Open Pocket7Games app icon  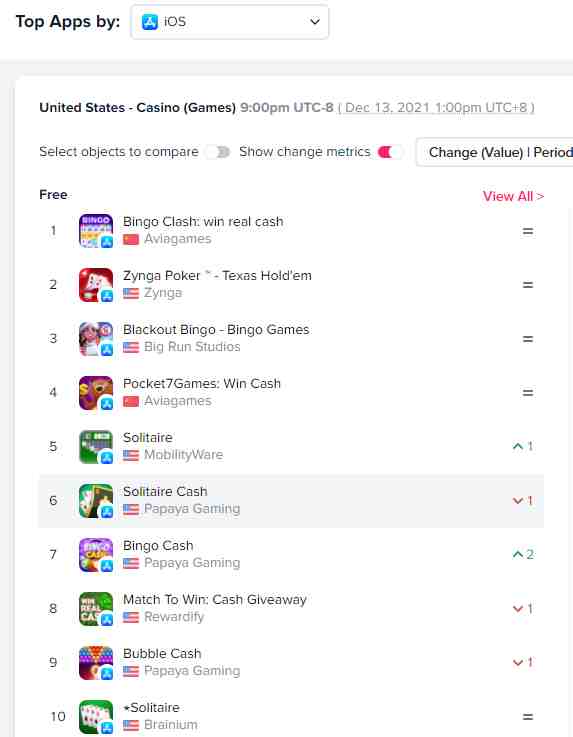click(96, 393)
